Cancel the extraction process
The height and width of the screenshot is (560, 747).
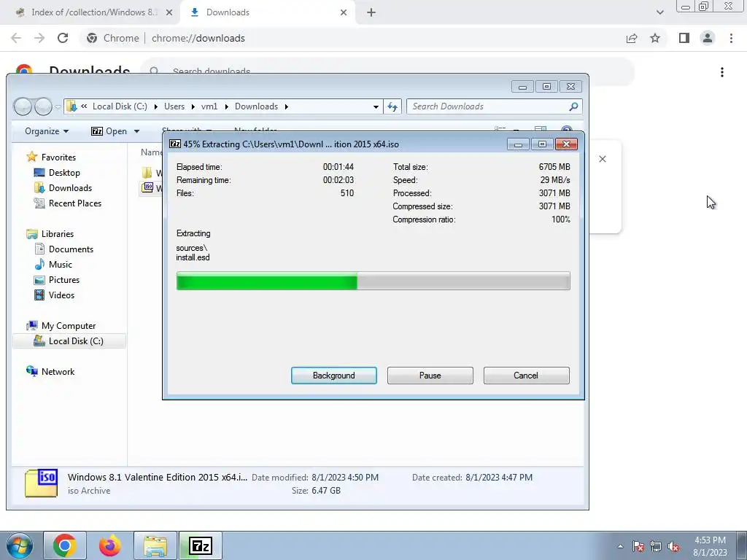point(526,376)
